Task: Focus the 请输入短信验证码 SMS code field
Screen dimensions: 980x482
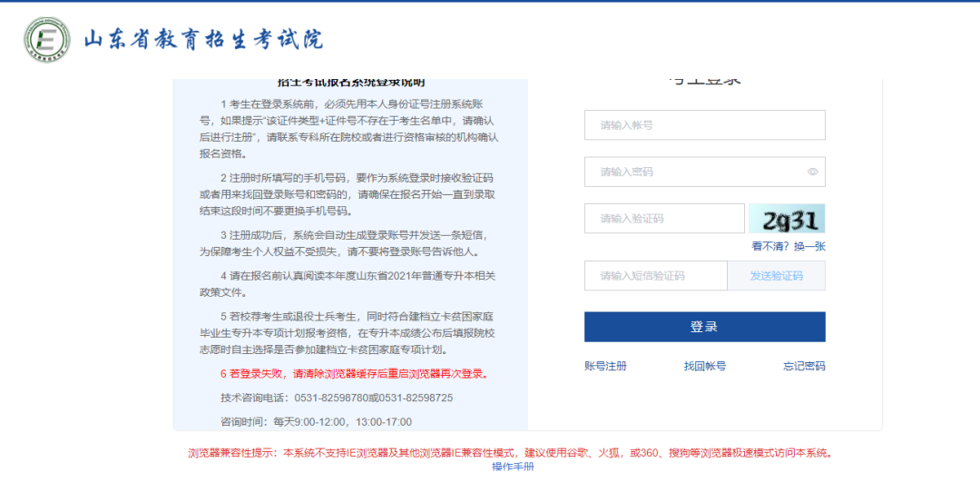Action: click(655, 276)
